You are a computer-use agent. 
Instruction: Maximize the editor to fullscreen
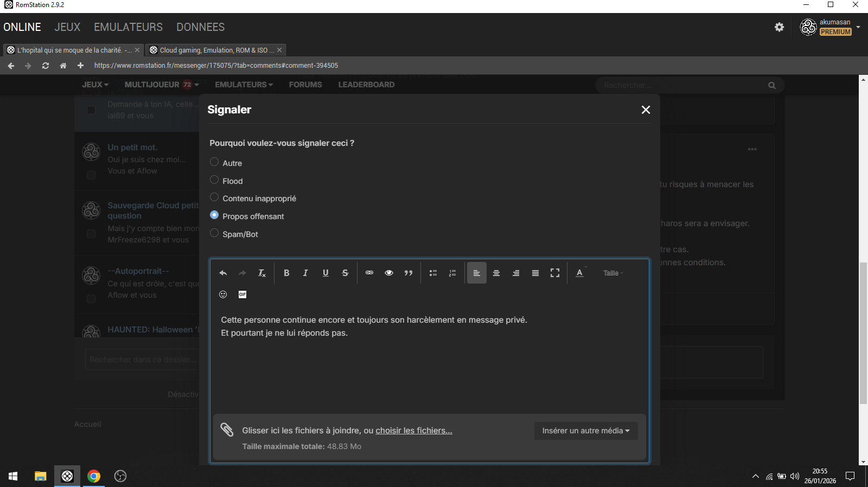pyautogui.click(x=554, y=273)
